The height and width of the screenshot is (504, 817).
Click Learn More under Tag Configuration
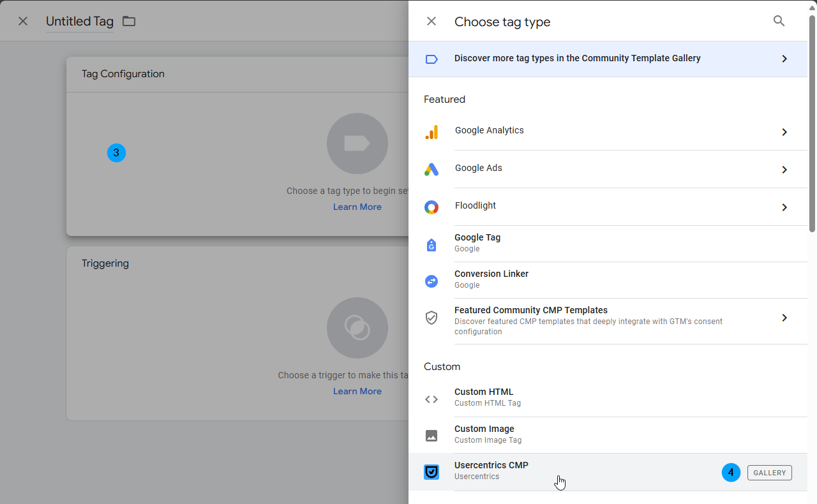point(357,207)
